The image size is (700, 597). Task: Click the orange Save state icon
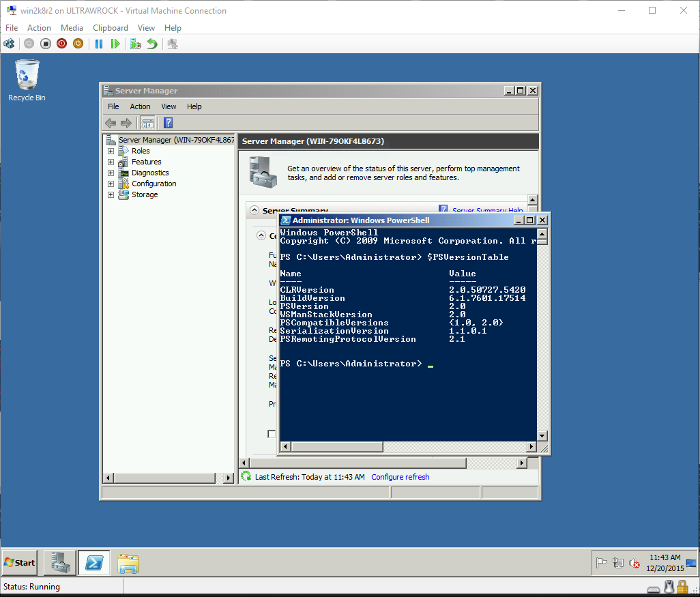click(78, 44)
